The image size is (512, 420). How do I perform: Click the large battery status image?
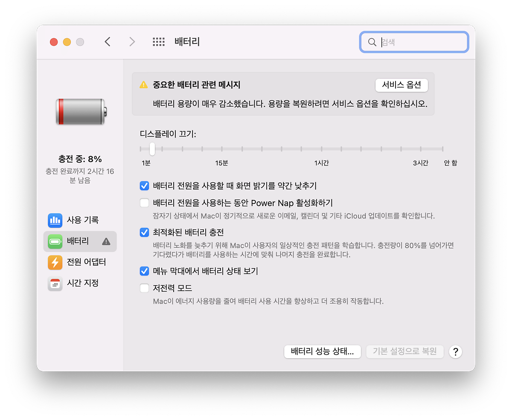click(x=81, y=112)
